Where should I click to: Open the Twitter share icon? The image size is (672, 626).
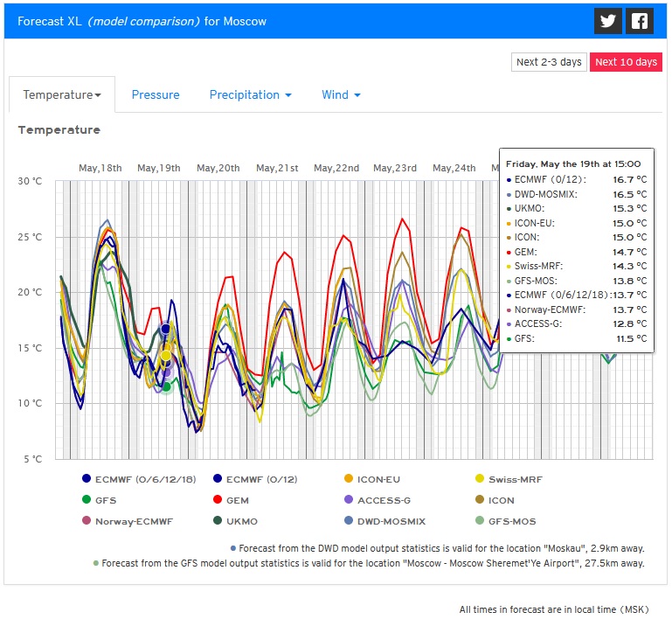click(x=608, y=21)
